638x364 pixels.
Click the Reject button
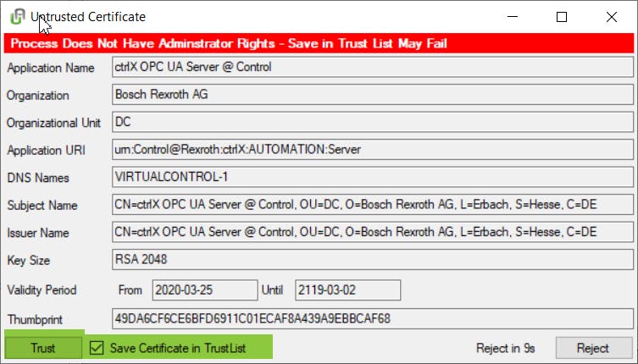(593, 348)
